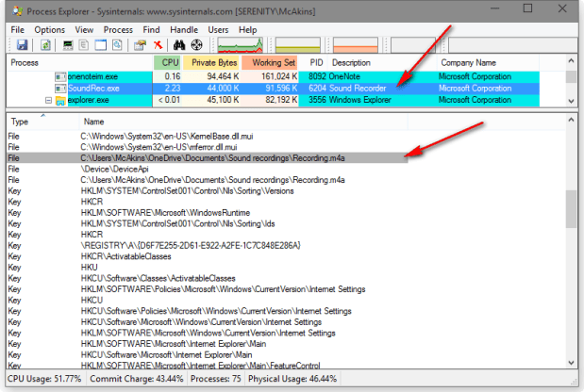Toggle the Show Lower Pane icon
The image size is (584, 392).
pos(99,44)
